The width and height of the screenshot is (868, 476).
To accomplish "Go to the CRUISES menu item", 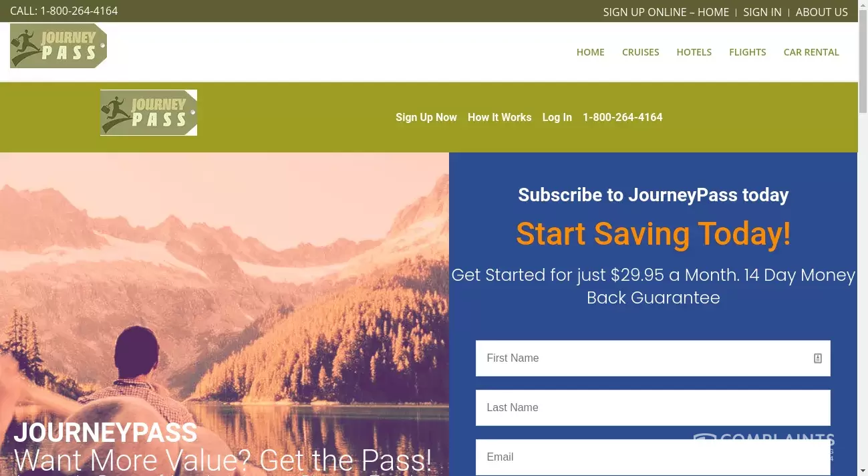I will [x=641, y=52].
